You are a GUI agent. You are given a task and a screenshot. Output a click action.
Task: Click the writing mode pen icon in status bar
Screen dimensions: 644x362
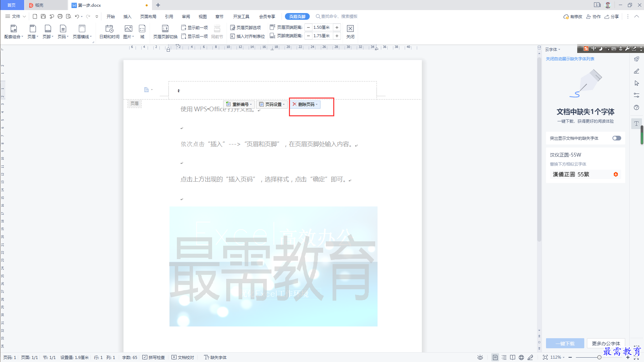click(530, 357)
